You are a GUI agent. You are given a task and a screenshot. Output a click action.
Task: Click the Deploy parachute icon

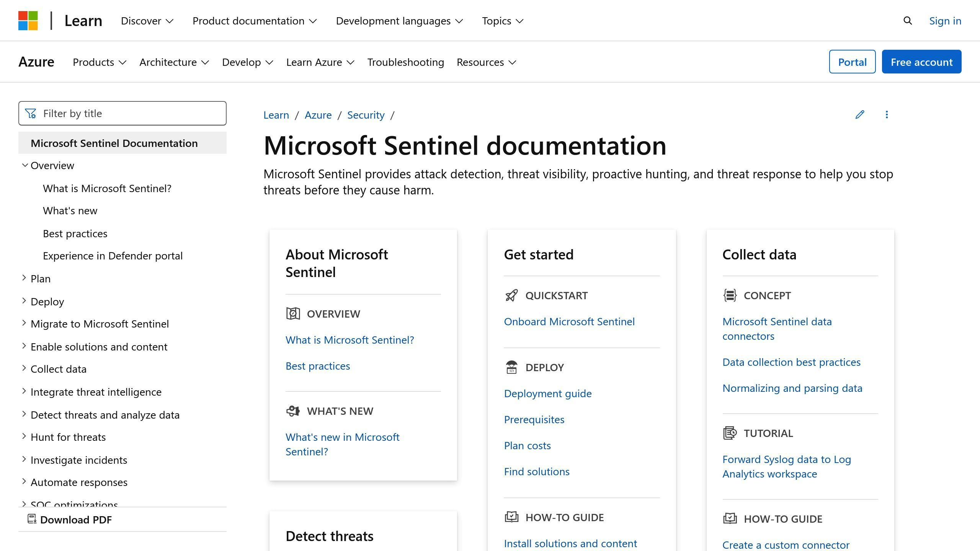511,367
